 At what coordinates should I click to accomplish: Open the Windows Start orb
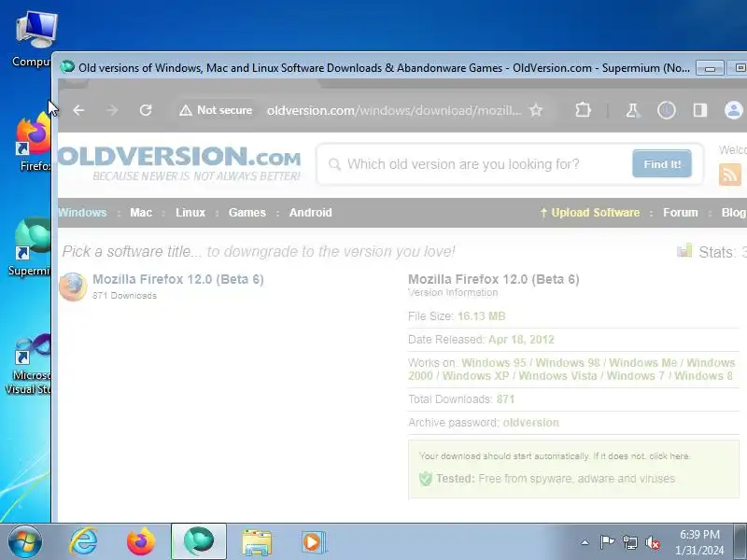click(x=24, y=542)
